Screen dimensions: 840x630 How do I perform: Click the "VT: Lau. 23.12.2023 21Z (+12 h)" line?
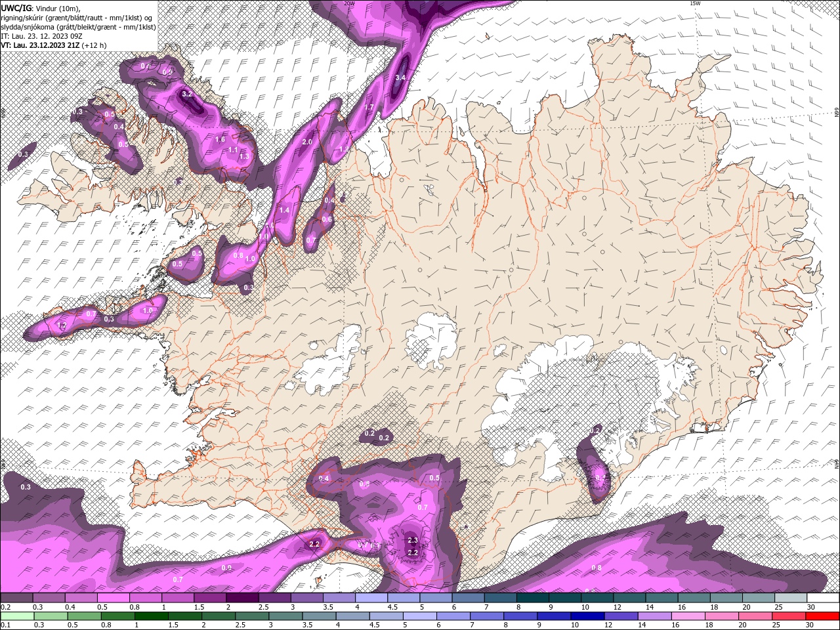pyautogui.click(x=54, y=45)
